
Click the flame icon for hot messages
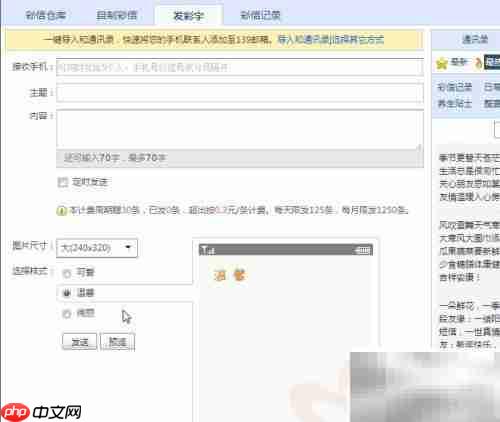tap(478, 63)
